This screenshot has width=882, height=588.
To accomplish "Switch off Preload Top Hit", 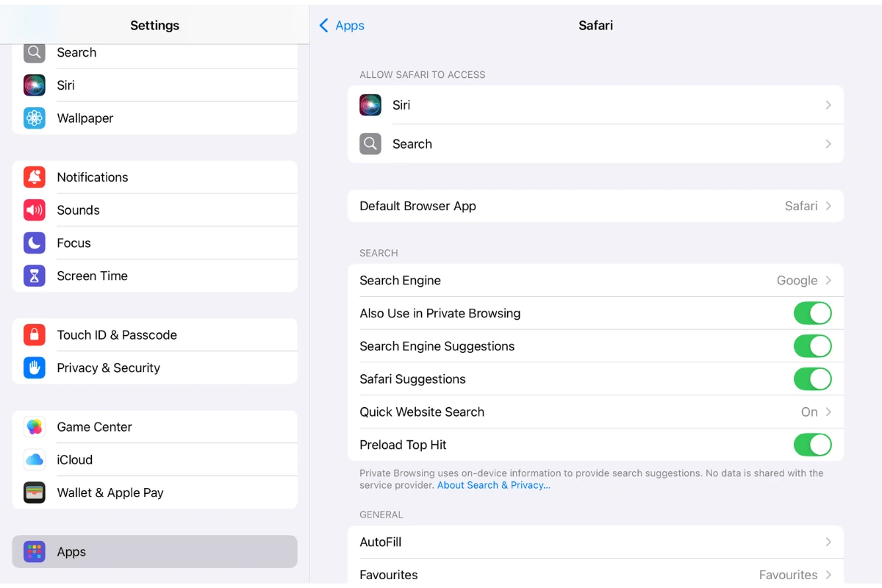I will 812,445.
